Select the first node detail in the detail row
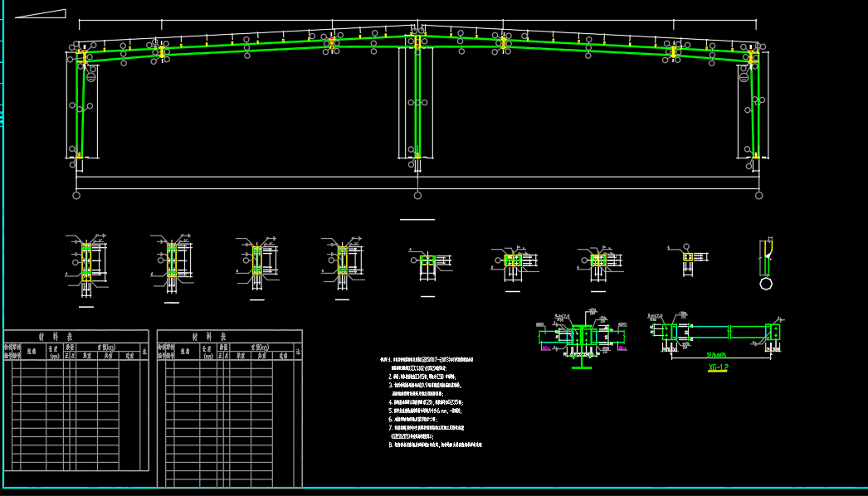Screen dimensions: 868x496 tap(86, 262)
